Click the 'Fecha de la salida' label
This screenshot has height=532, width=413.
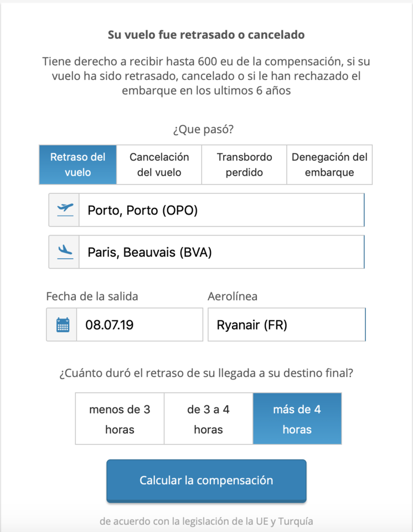point(91,296)
